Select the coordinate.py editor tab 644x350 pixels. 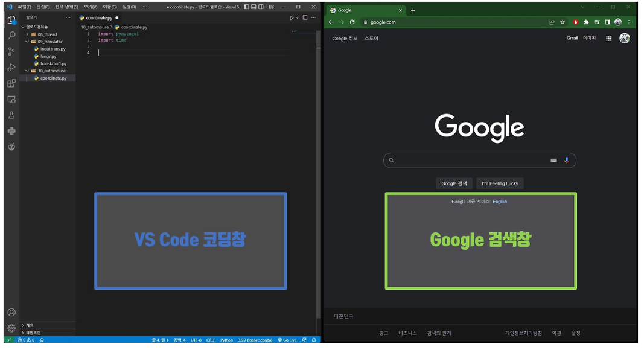coord(99,18)
